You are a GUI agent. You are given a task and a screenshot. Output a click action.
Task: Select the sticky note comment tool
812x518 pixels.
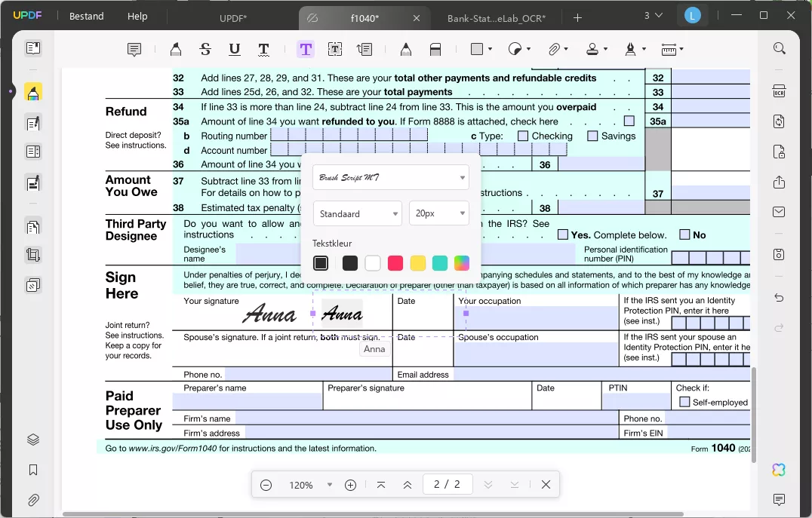click(x=134, y=49)
